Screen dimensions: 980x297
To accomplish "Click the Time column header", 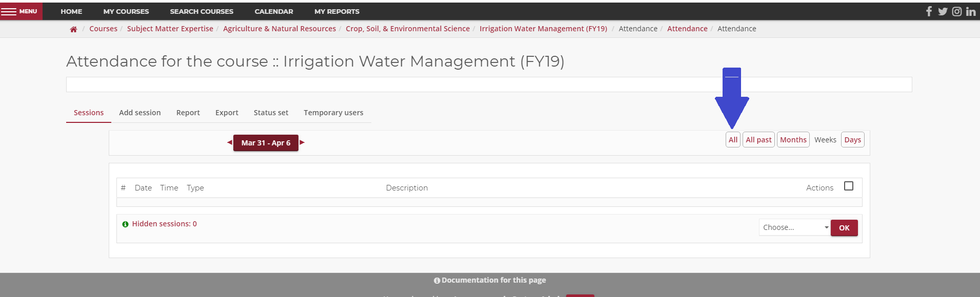I will [x=169, y=188].
